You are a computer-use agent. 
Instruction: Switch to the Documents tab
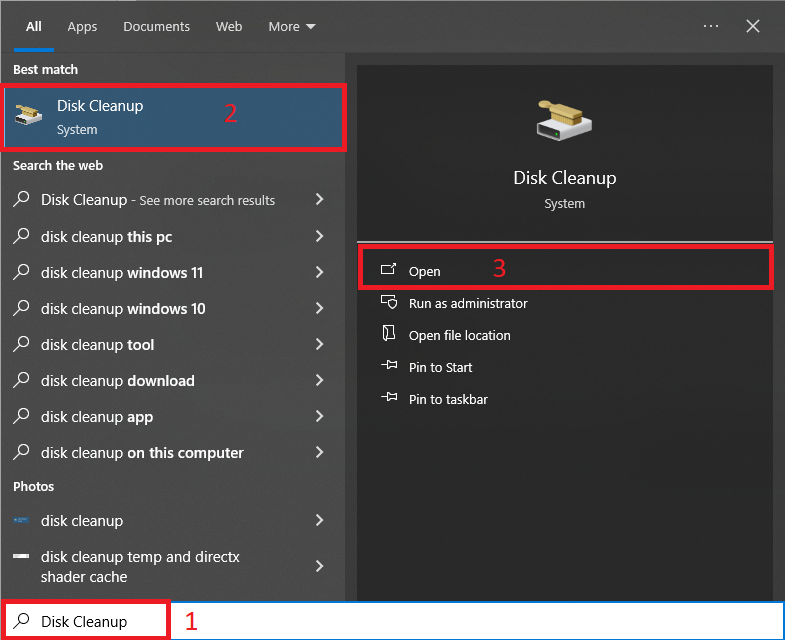156,27
